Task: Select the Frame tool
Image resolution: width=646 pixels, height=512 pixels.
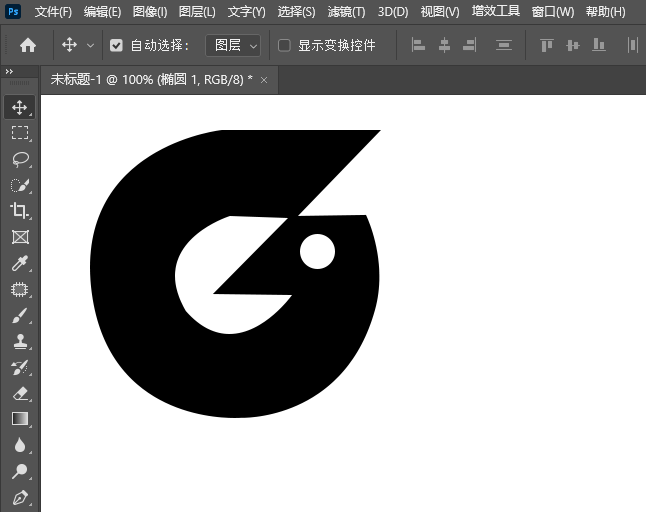Action: pyautogui.click(x=19, y=237)
